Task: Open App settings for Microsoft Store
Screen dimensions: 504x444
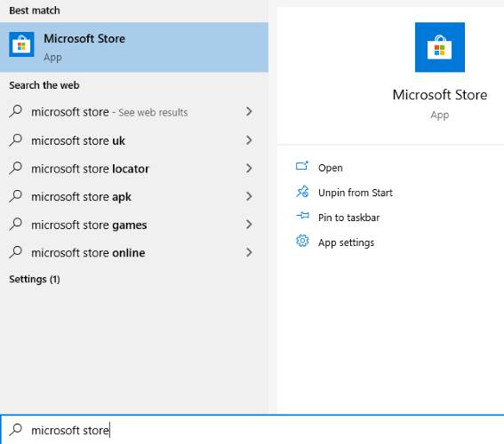Action: point(346,242)
